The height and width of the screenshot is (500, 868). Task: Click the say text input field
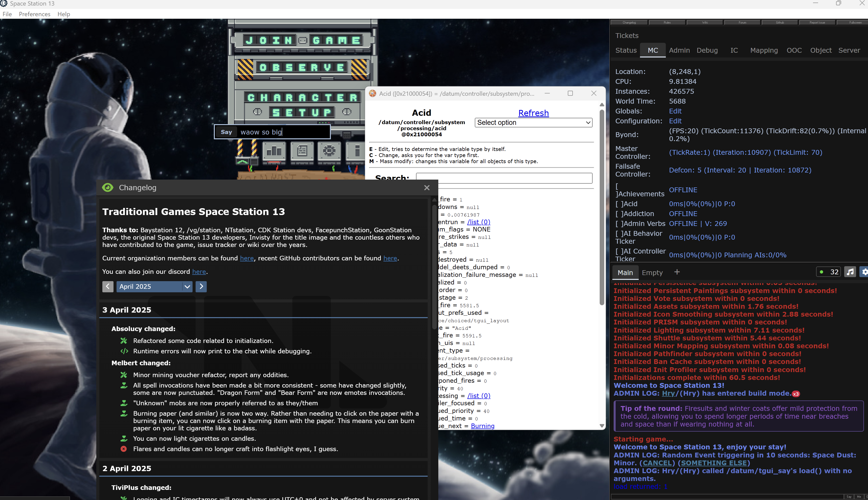point(284,132)
